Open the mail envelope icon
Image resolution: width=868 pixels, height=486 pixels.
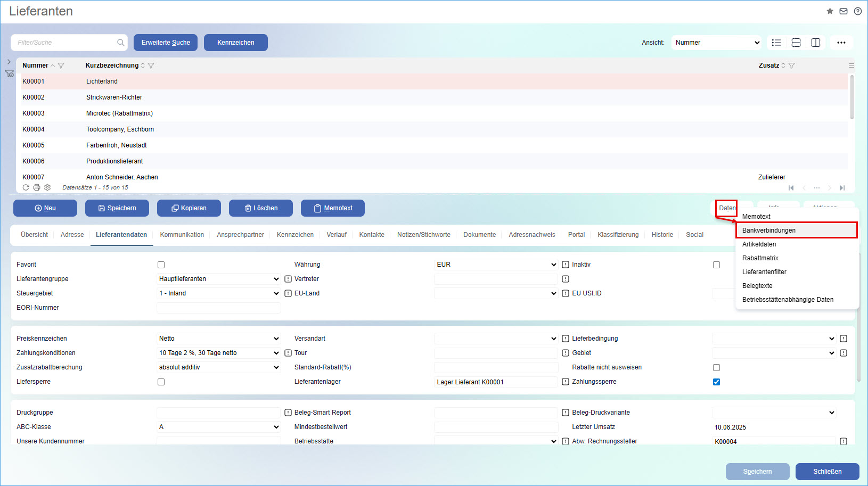click(x=844, y=11)
